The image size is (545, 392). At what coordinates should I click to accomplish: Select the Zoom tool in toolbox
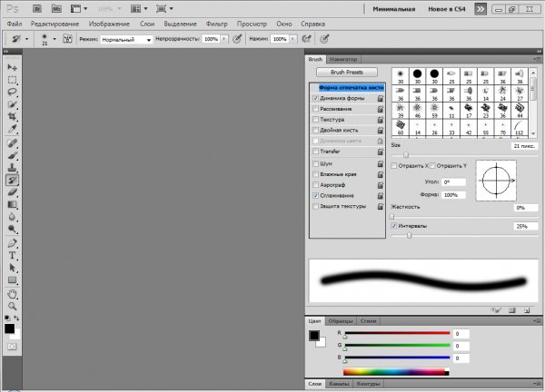pyautogui.click(x=12, y=306)
